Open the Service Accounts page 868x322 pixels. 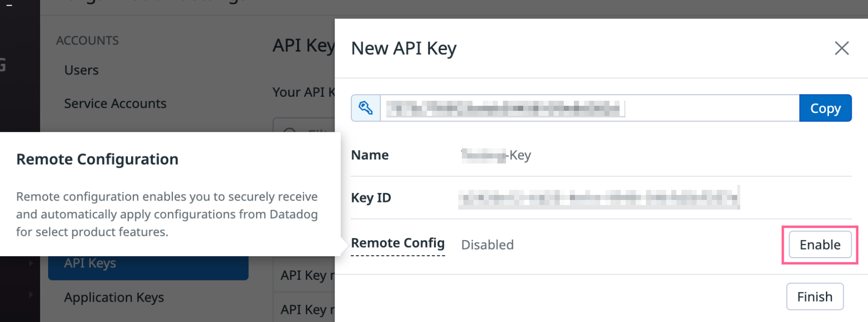click(115, 104)
